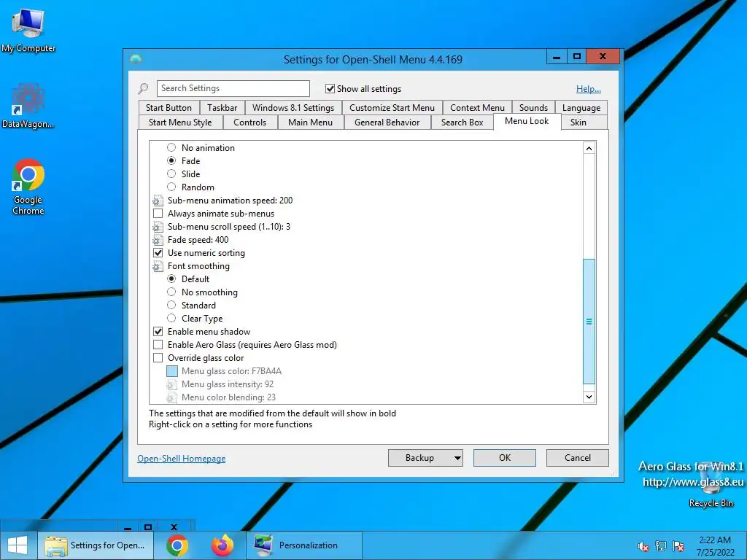Image resolution: width=747 pixels, height=560 pixels.
Task: Click the scrollbar down arrow
Action: tap(589, 397)
